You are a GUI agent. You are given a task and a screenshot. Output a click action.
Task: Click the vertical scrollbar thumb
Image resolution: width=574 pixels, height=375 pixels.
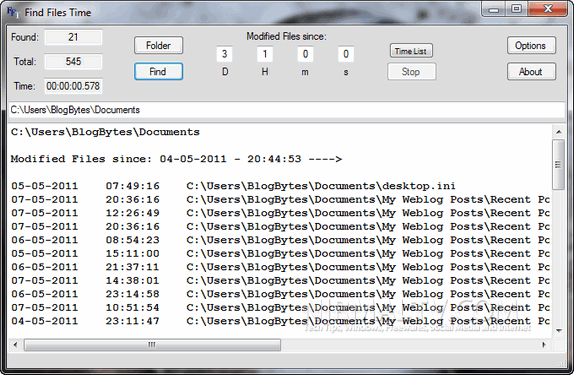[x=559, y=164]
